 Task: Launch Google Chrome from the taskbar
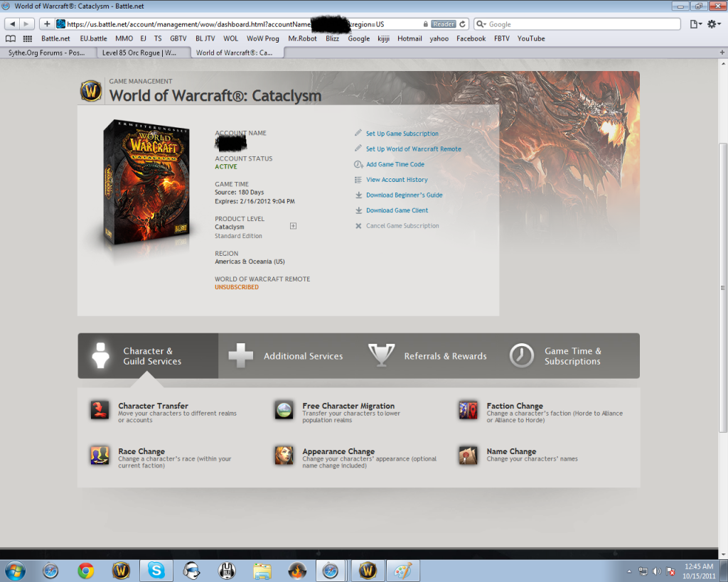(x=86, y=571)
